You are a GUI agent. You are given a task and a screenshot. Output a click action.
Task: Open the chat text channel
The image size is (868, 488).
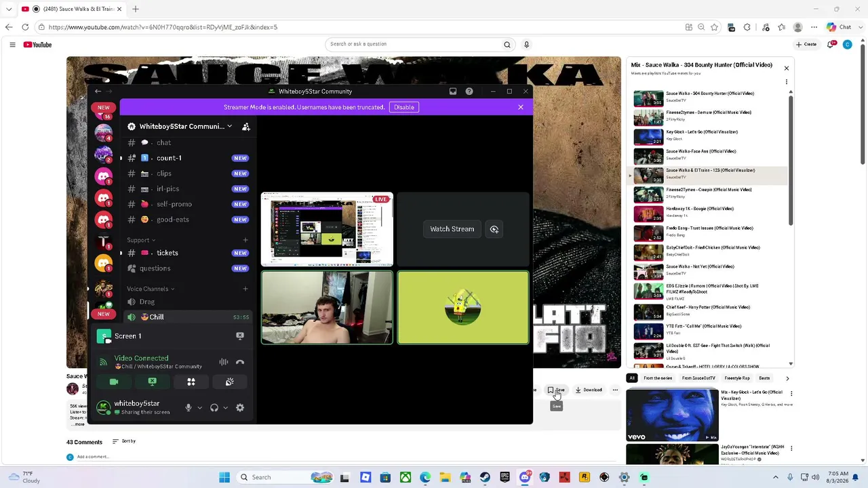(x=189, y=142)
